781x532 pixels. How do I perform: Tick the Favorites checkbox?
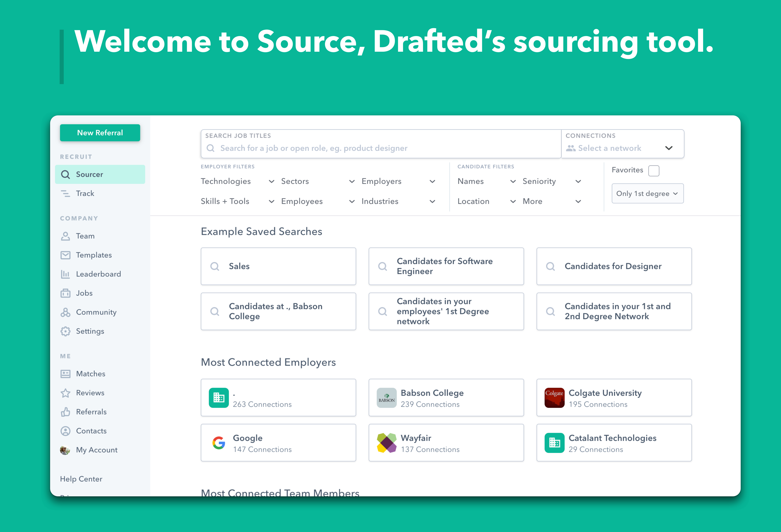[654, 171]
